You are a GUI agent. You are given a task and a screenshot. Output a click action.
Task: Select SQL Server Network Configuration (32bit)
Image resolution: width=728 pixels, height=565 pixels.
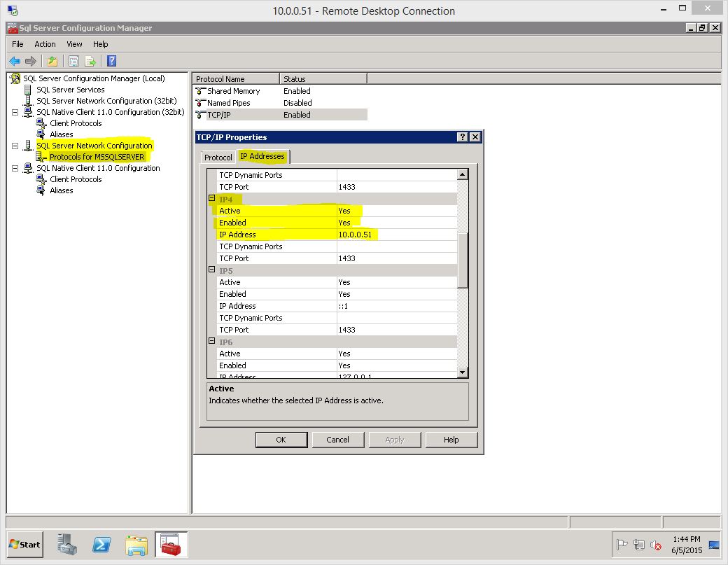pyautogui.click(x=107, y=101)
